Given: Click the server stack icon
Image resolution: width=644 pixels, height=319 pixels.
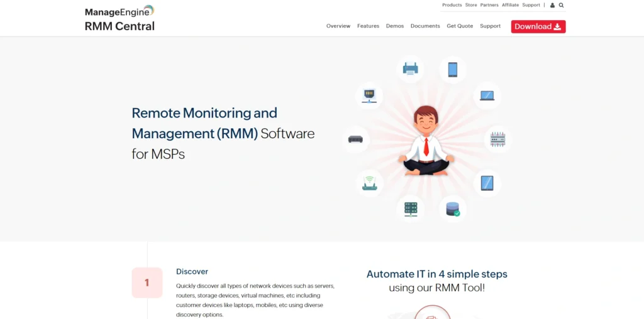Looking at the screenshot, I should [410, 209].
